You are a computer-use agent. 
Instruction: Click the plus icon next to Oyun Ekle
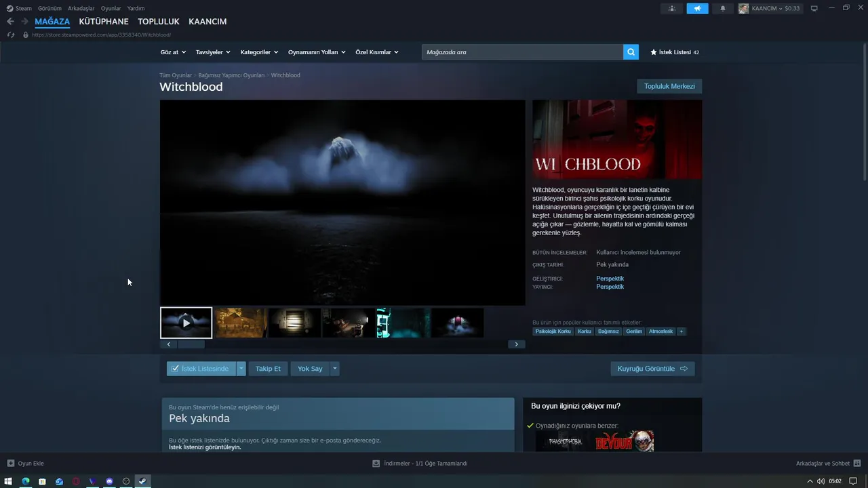[10, 464]
